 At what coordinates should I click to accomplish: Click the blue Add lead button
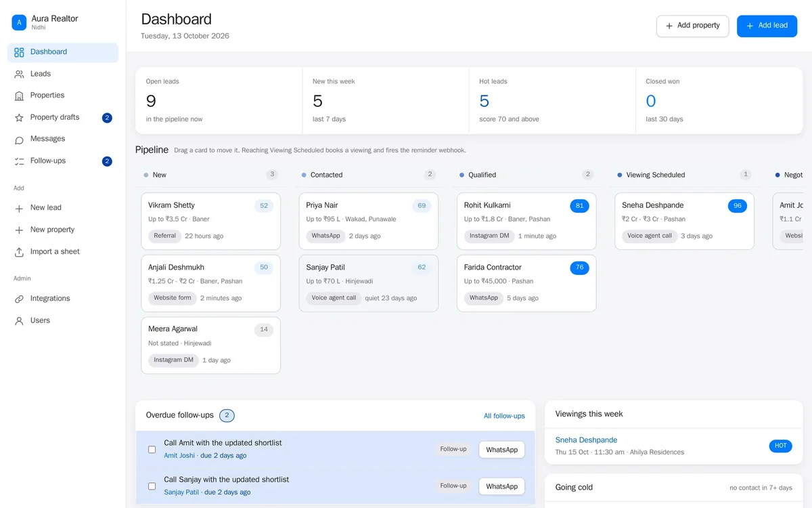[767, 26]
